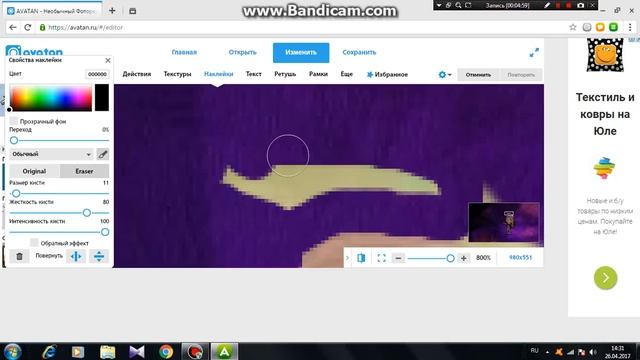Click the Текстиль и ковры на Юле ad heading
The height and width of the screenshot is (360, 640).
[x=605, y=114]
